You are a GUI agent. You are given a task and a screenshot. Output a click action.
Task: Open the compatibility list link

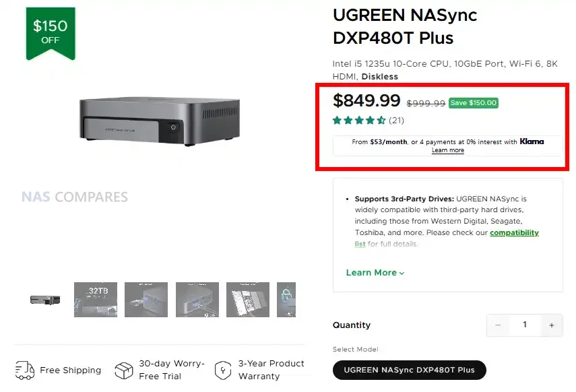coord(514,232)
